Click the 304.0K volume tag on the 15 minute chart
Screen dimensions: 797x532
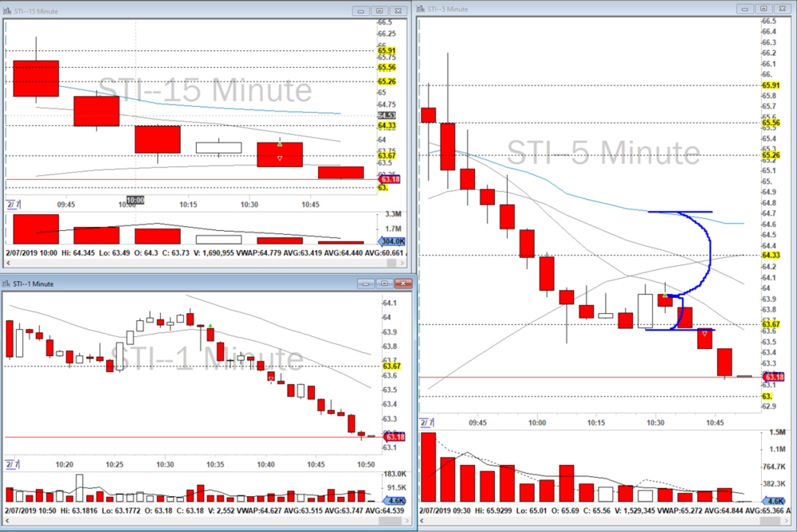[392, 241]
